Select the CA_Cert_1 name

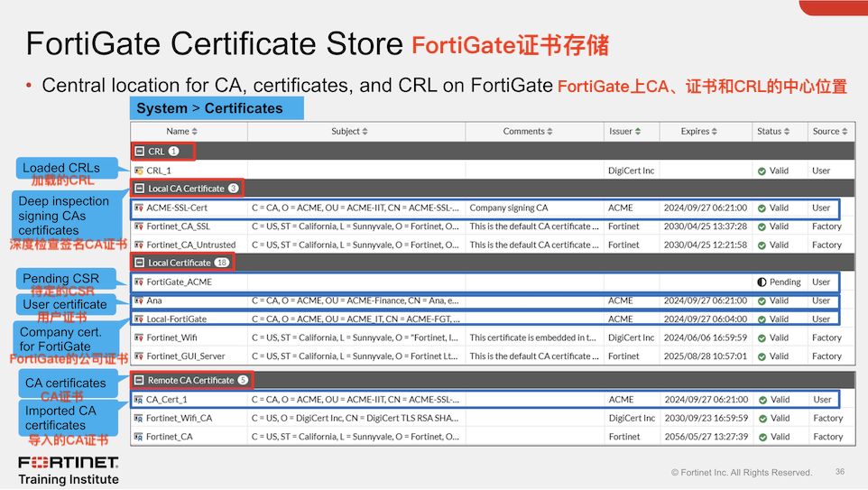(167, 399)
